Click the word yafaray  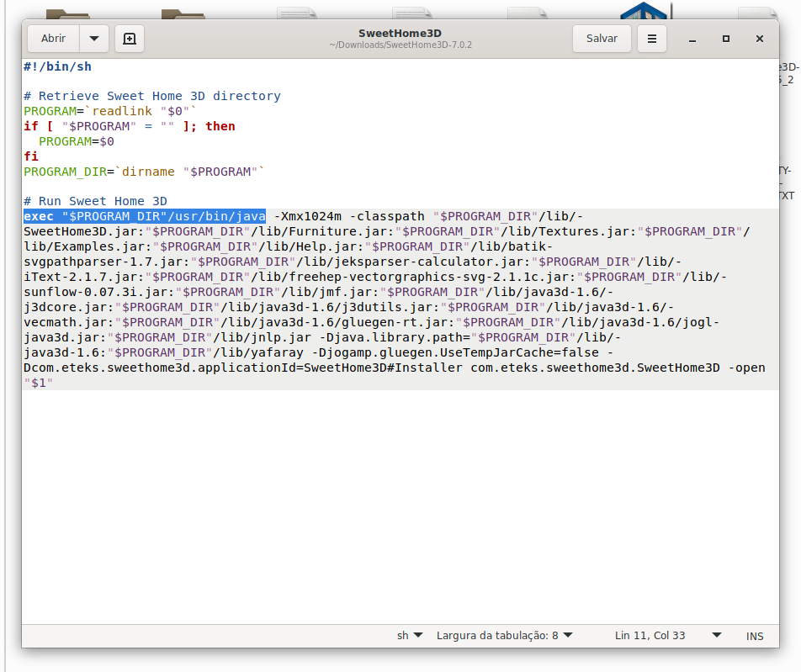[278, 353]
